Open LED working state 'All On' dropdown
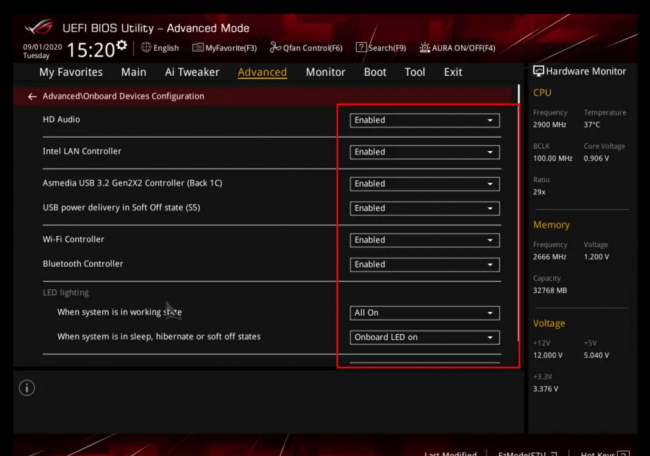The image size is (650, 456). pyautogui.click(x=424, y=313)
